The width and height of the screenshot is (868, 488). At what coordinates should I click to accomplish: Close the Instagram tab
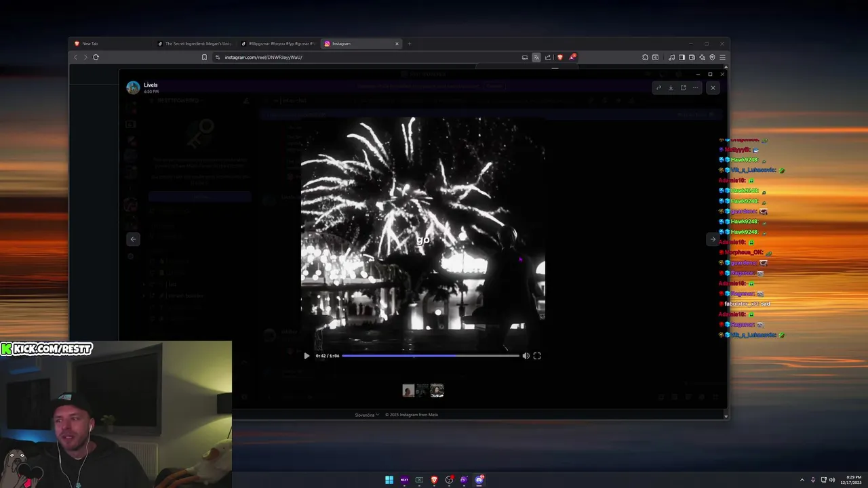tap(397, 43)
